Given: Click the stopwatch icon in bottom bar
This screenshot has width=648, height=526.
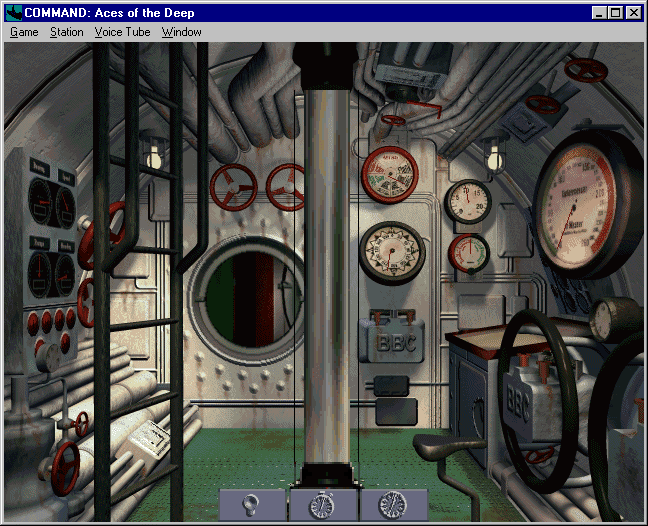Looking at the screenshot, I should click(x=323, y=504).
